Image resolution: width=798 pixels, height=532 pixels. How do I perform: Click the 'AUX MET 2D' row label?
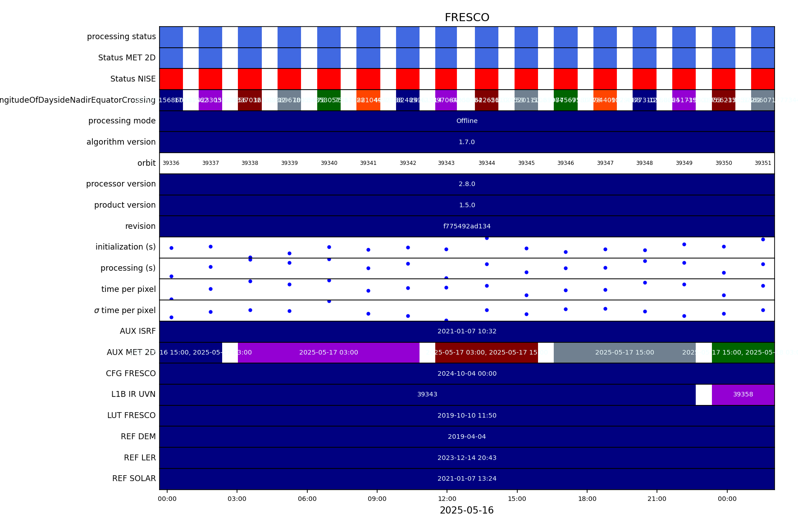tap(131, 352)
